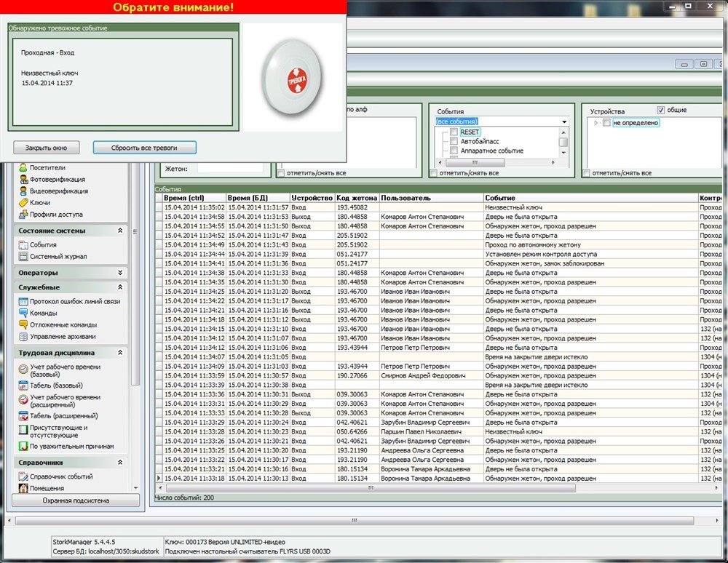Expand the Операторы section
This screenshot has width=728, height=563.
pyautogui.click(x=120, y=273)
